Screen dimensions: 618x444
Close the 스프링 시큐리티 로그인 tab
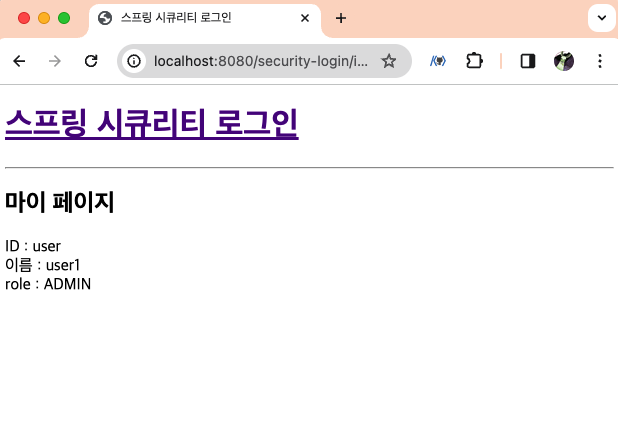305,18
